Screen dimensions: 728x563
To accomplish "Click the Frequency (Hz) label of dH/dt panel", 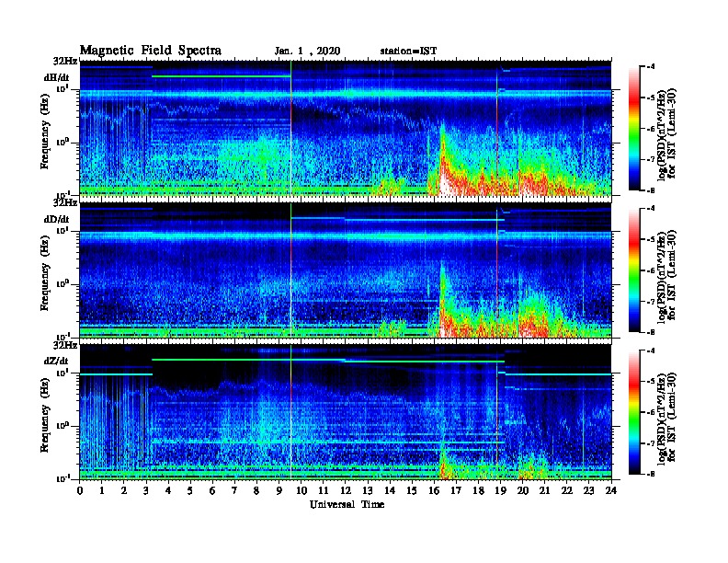I will pos(44,132).
